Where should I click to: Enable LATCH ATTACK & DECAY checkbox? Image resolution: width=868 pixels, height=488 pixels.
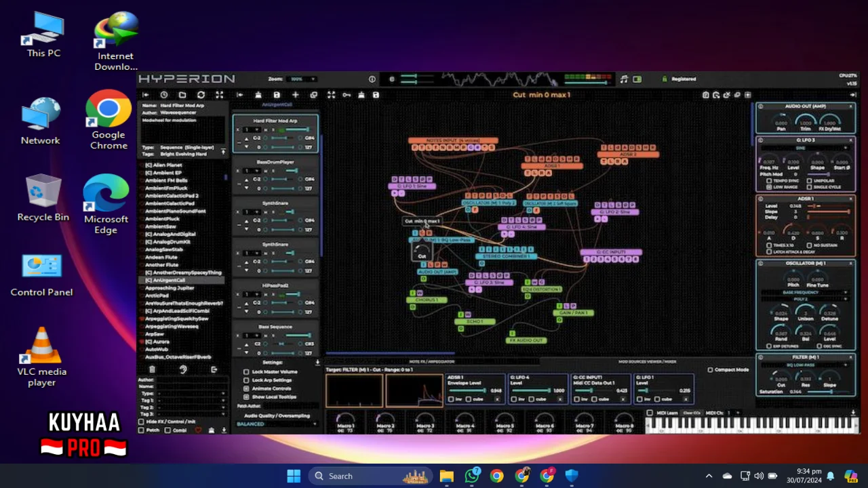click(x=769, y=251)
